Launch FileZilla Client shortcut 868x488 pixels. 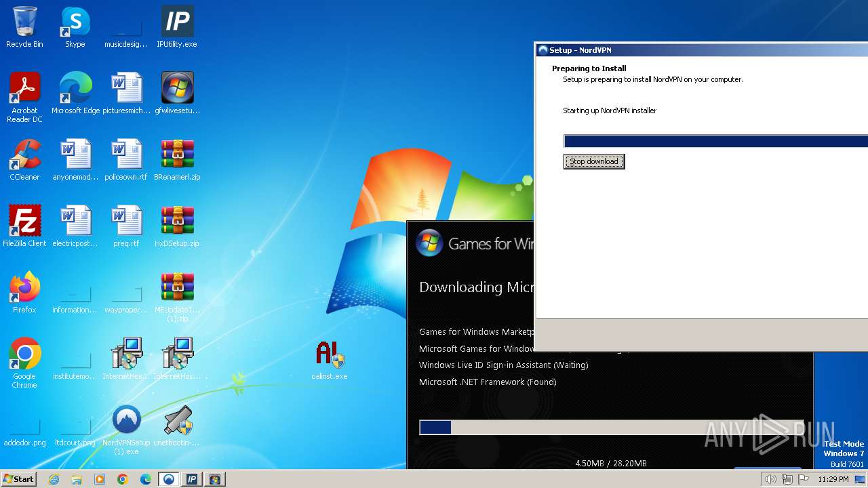(x=24, y=226)
